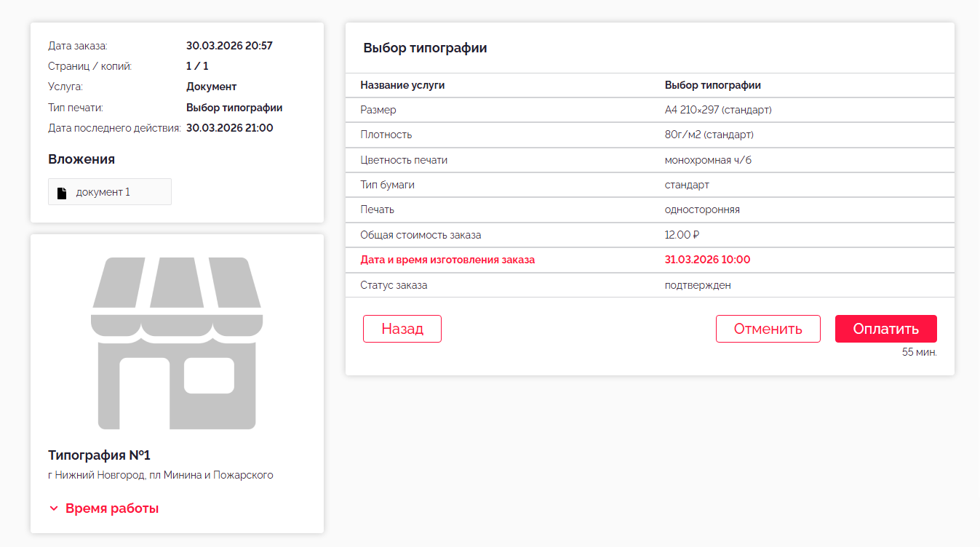The width and height of the screenshot is (980, 547).
Task: Click the Тип бумаги row label
Action: coord(387,185)
